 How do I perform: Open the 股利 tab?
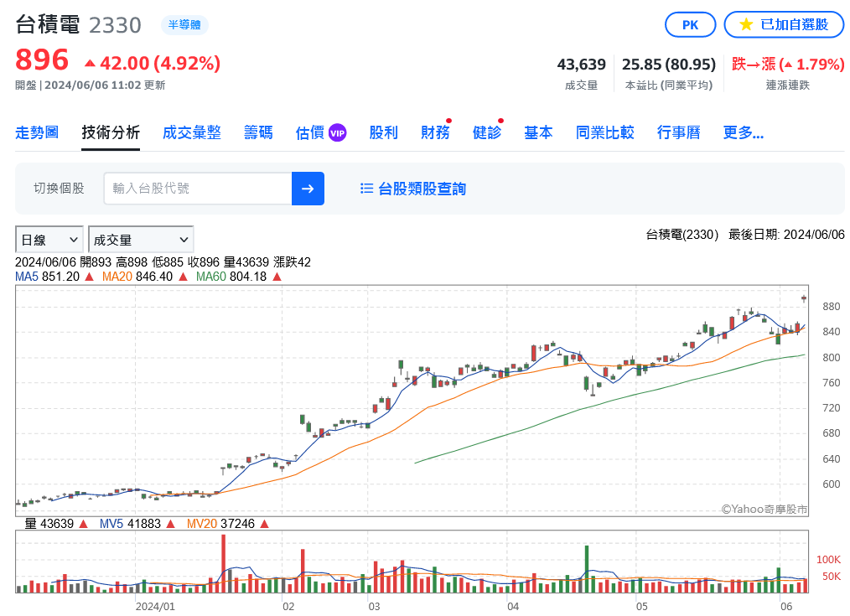[x=383, y=132]
